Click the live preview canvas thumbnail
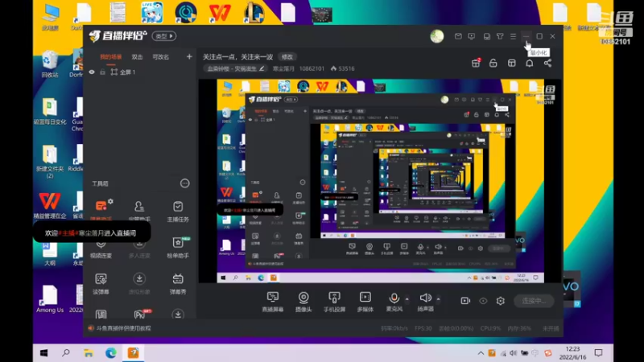 380,181
